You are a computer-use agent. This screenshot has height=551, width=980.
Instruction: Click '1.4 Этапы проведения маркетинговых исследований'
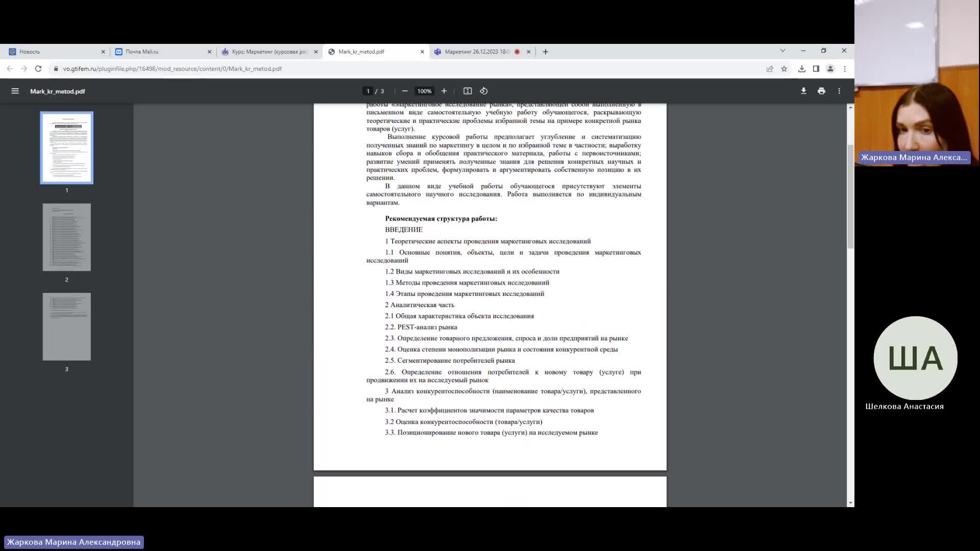click(464, 293)
